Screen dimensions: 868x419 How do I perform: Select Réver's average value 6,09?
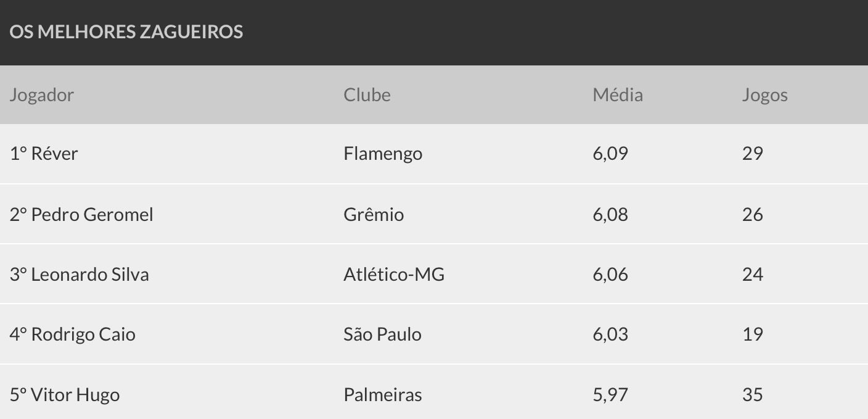pos(610,153)
